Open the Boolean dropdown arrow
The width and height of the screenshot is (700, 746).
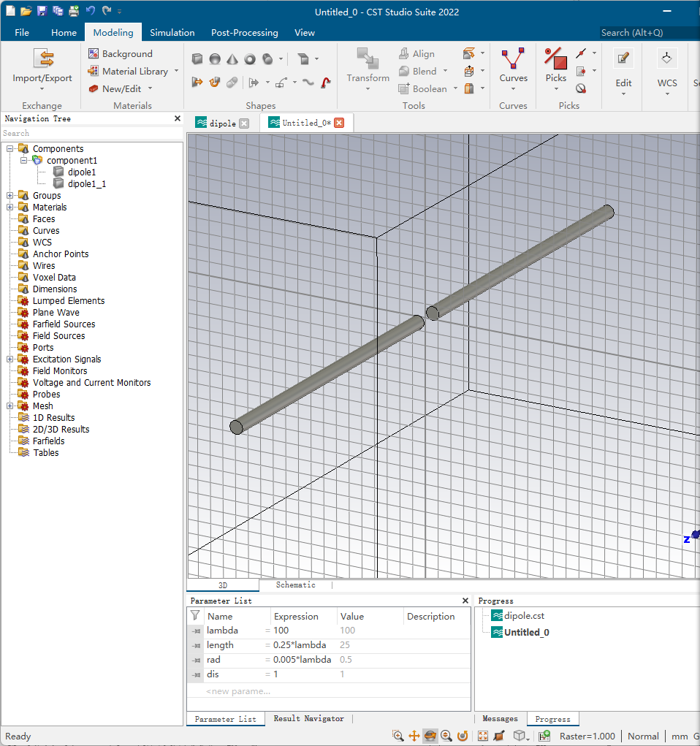click(455, 88)
